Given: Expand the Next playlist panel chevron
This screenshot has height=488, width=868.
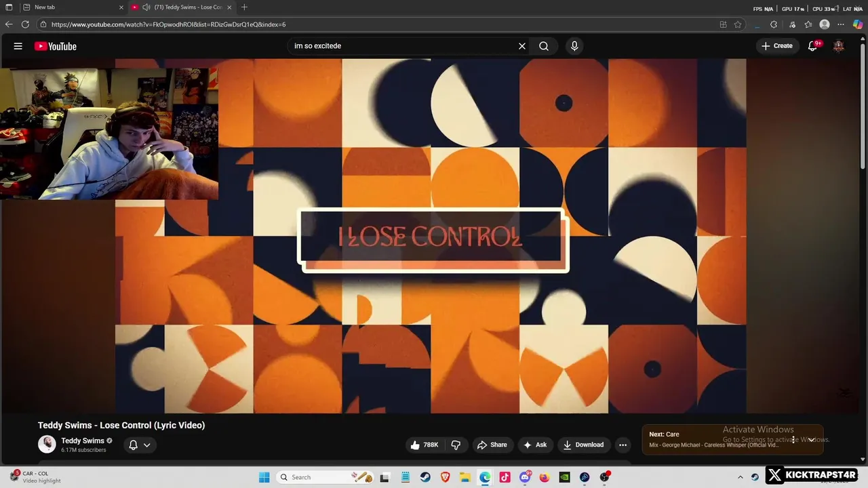Looking at the screenshot, I should pos(811,440).
